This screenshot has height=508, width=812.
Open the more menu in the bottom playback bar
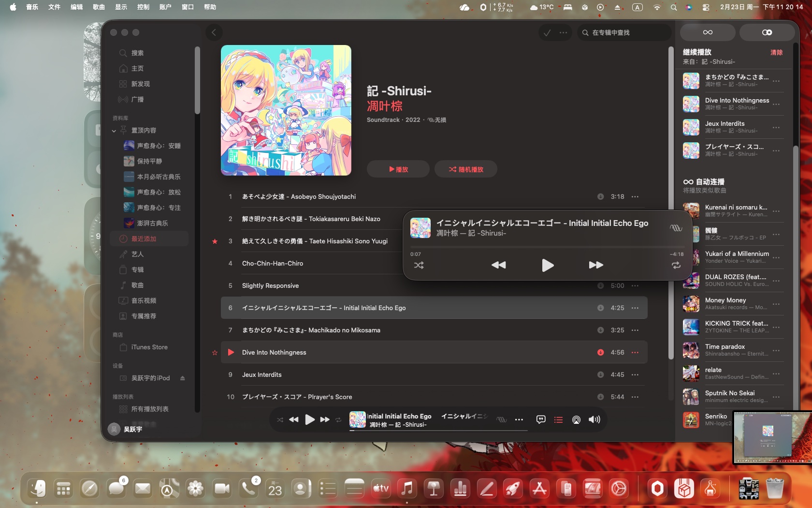[519, 419]
